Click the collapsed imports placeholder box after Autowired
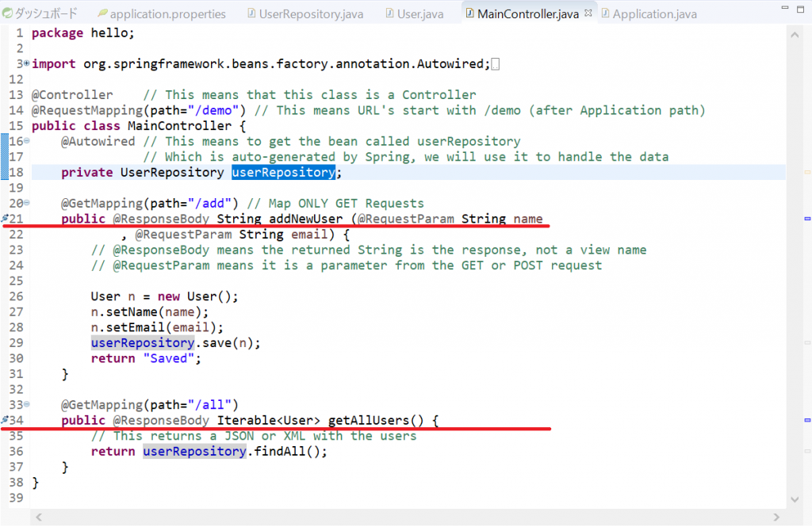 click(x=496, y=64)
